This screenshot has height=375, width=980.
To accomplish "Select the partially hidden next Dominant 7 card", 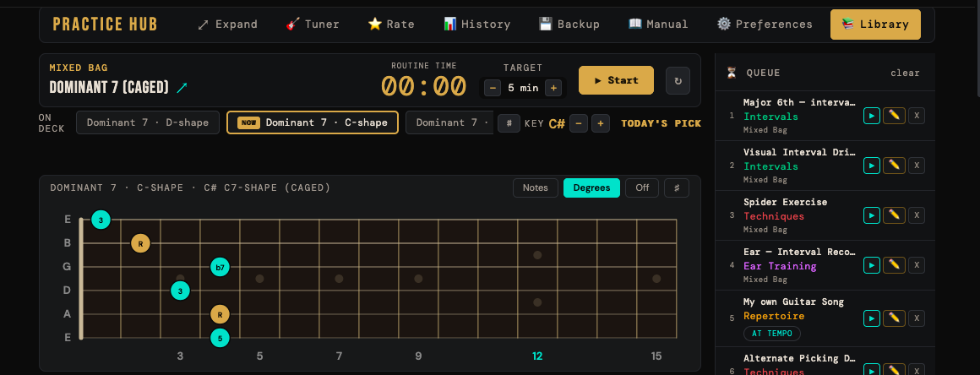I will click(449, 122).
